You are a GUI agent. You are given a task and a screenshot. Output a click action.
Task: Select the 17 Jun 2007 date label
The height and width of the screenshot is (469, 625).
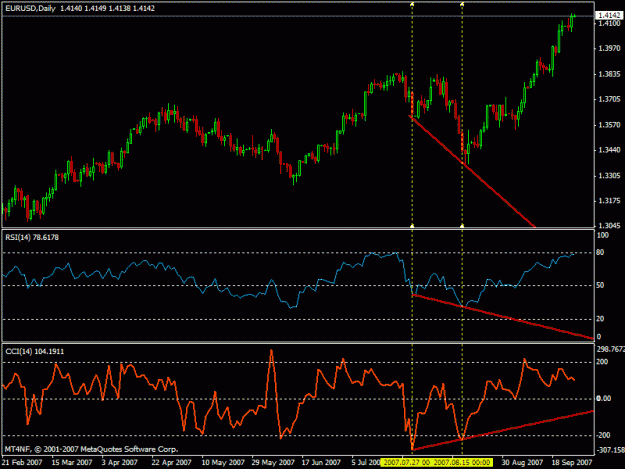[321, 463]
